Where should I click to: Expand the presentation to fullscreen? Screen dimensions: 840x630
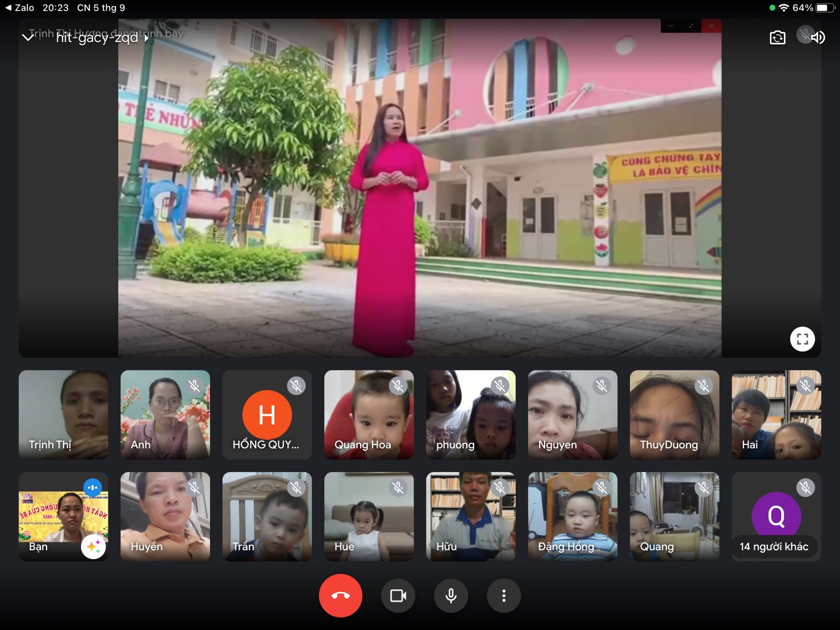coord(802,339)
